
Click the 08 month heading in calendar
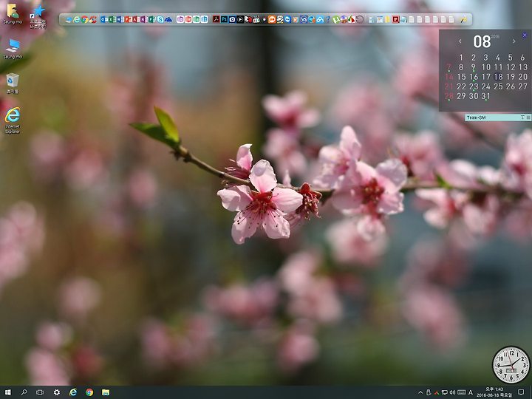pyautogui.click(x=482, y=41)
